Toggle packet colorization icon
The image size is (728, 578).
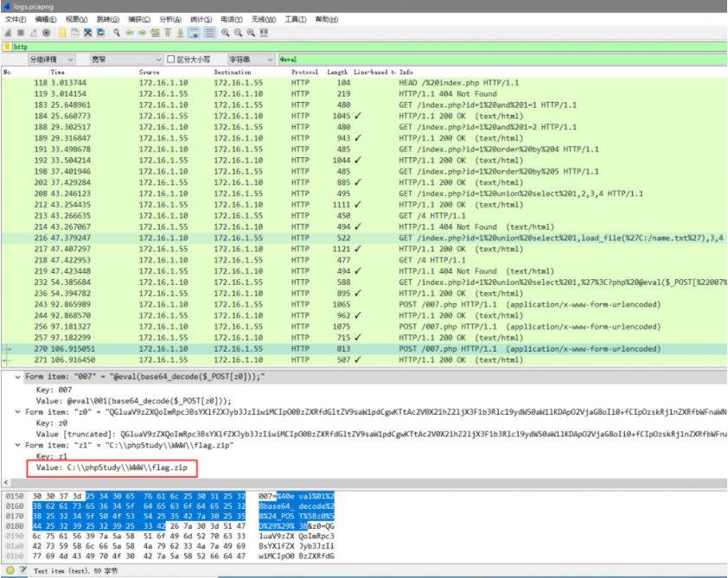point(210,33)
